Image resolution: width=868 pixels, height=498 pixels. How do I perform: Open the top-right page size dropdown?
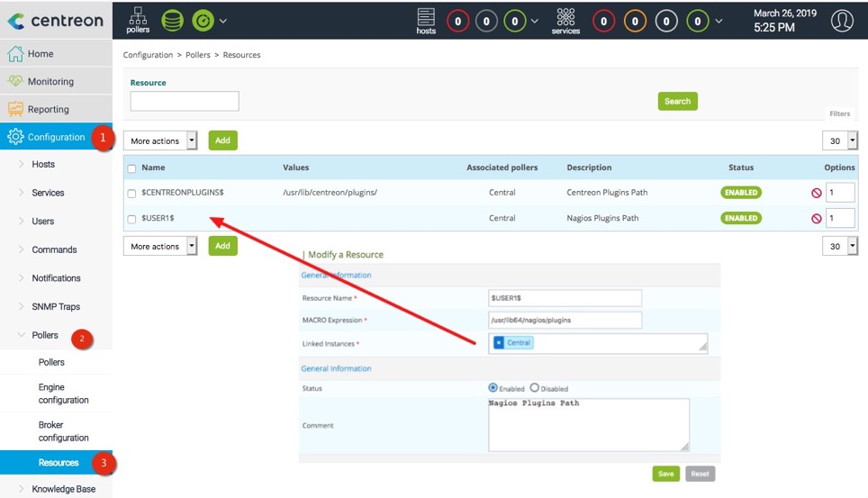tap(839, 141)
